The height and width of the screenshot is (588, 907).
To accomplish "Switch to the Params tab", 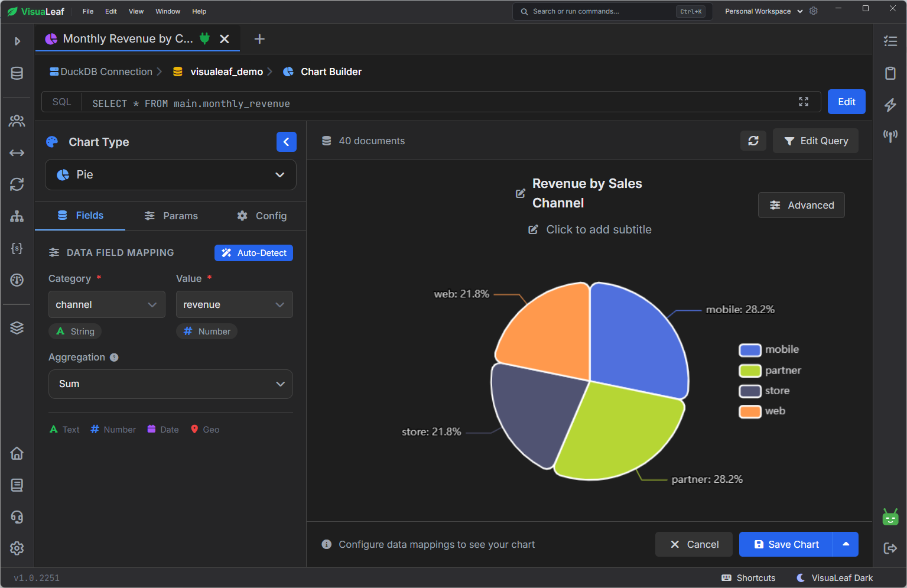I will point(171,216).
